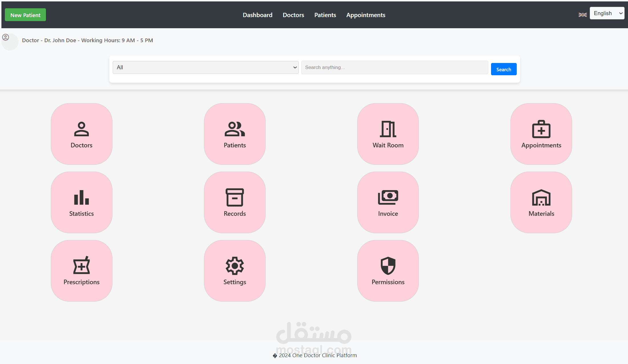This screenshot has height=364, width=628.
Task: Click the green New Patient button
Action: (25, 15)
